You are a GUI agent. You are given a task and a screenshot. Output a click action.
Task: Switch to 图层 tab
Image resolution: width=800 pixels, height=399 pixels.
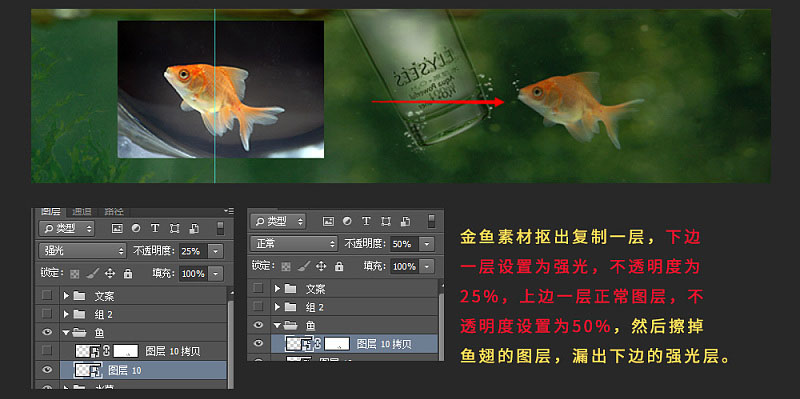click(x=51, y=211)
